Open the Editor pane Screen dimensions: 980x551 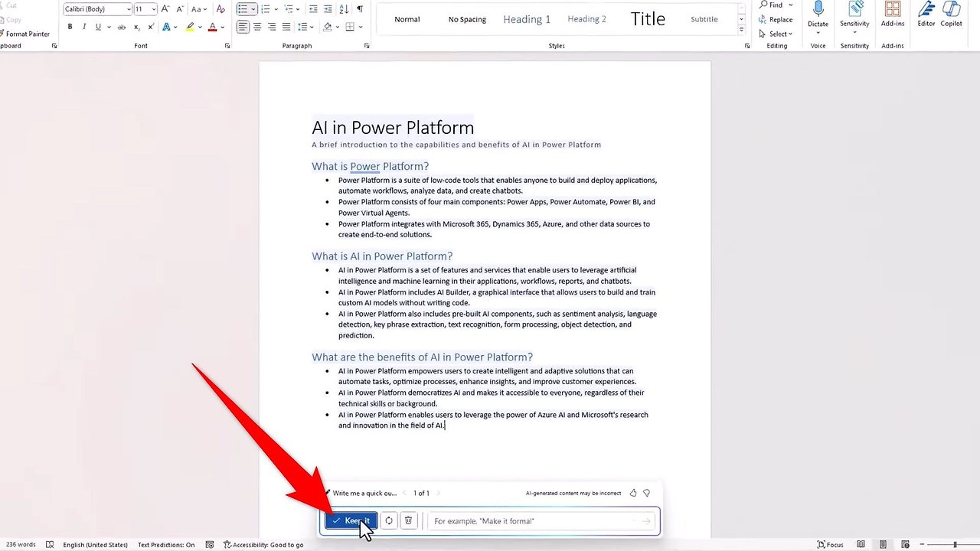pos(926,15)
